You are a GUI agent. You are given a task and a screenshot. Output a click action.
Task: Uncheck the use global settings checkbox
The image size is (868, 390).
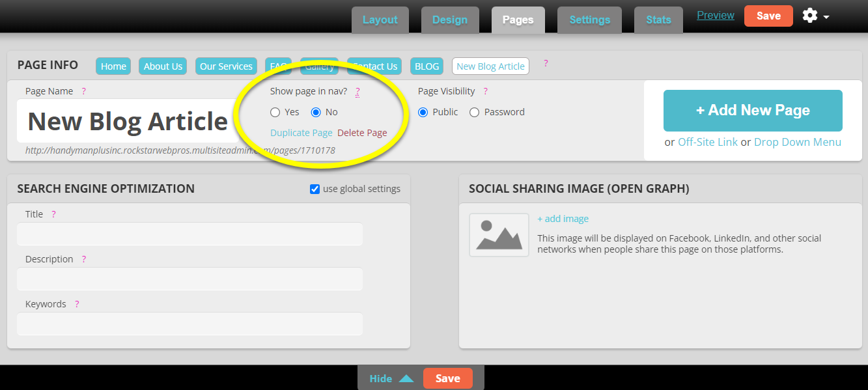(x=315, y=188)
